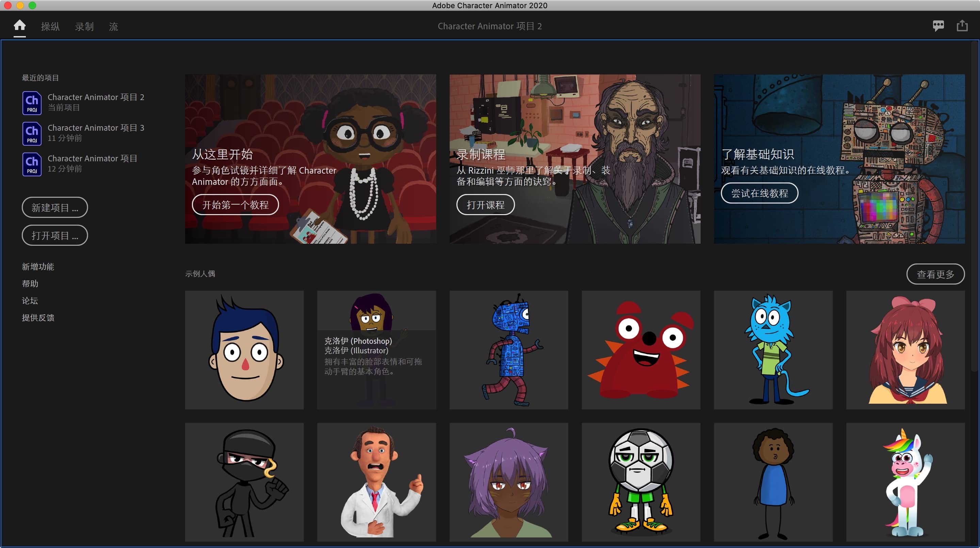
Task: Click the Ch icon for 项目 3
Action: tap(32, 133)
